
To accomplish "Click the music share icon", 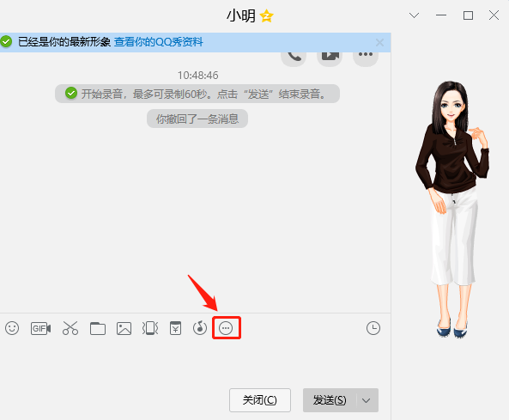I will click(200, 328).
